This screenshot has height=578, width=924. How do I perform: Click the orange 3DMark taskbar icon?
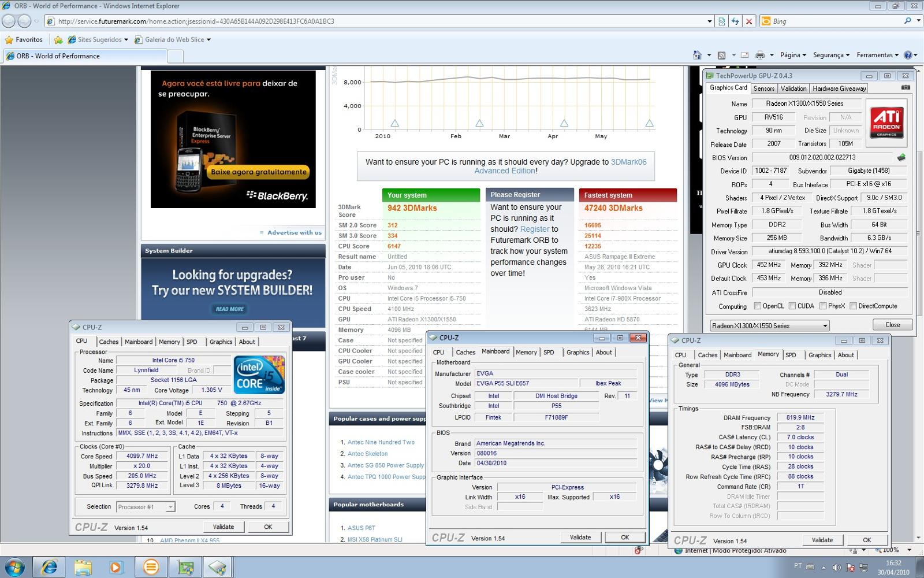point(151,567)
